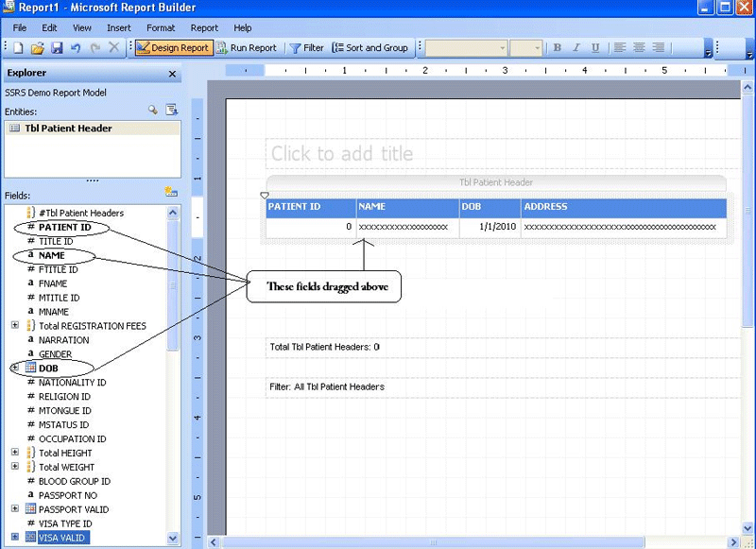Viewport: 756px width, 549px height.
Task: Click the fields list scroll down arrow
Action: tap(173, 538)
